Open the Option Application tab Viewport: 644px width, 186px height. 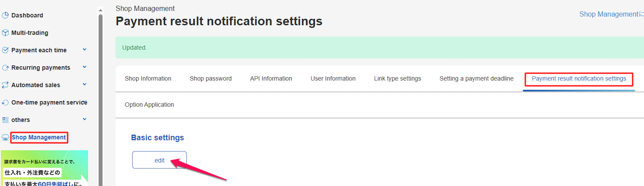click(149, 105)
